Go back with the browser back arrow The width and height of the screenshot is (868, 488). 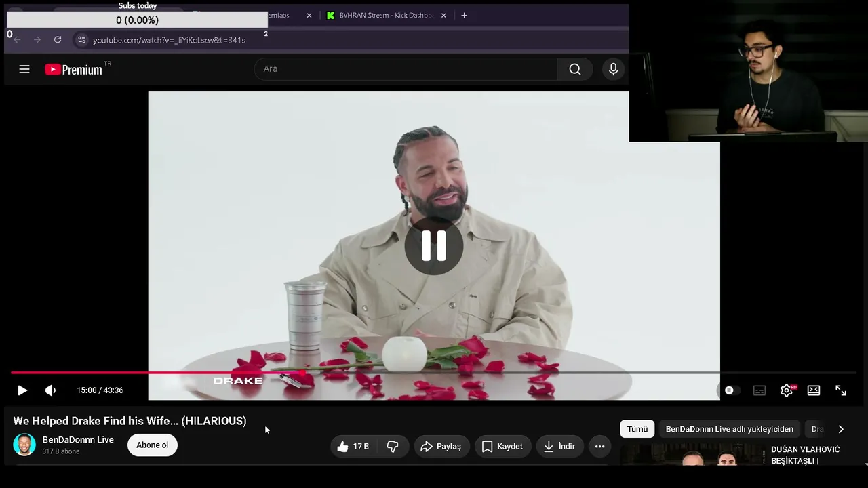point(17,40)
